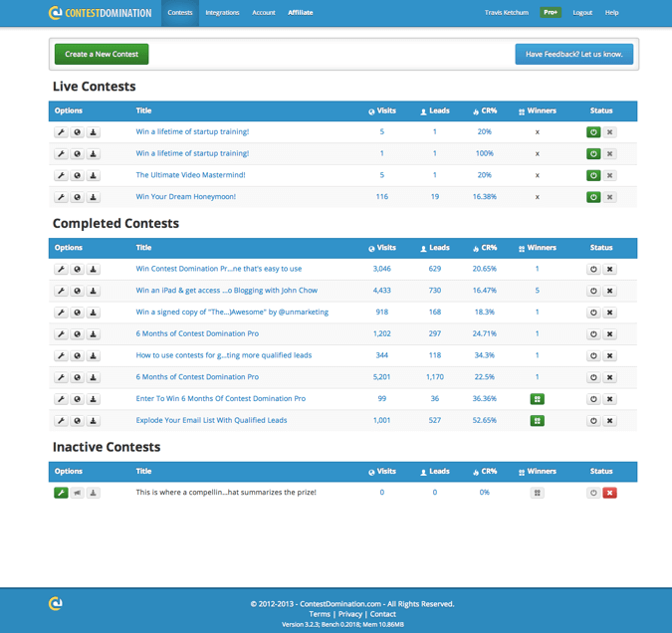Toggle power status for lifetime training with 1 visit

pyautogui.click(x=593, y=154)
